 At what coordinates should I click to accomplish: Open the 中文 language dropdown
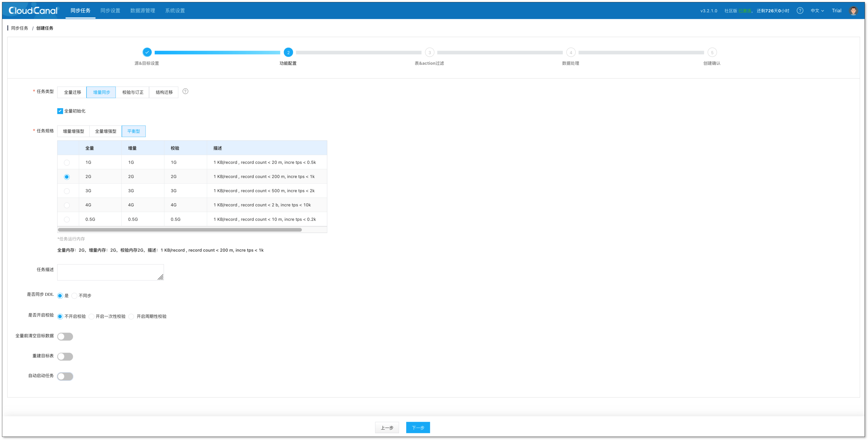[817, 10]
